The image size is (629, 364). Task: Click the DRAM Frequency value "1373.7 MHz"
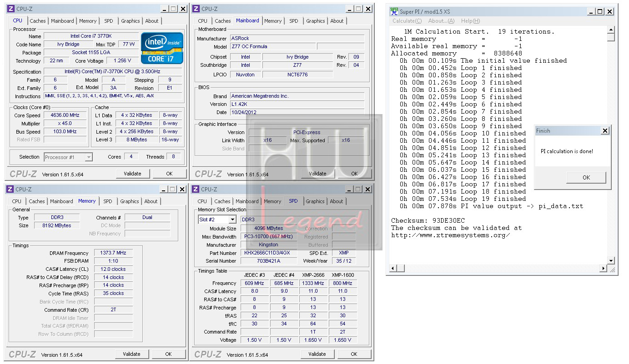click(x=113, y=253)
